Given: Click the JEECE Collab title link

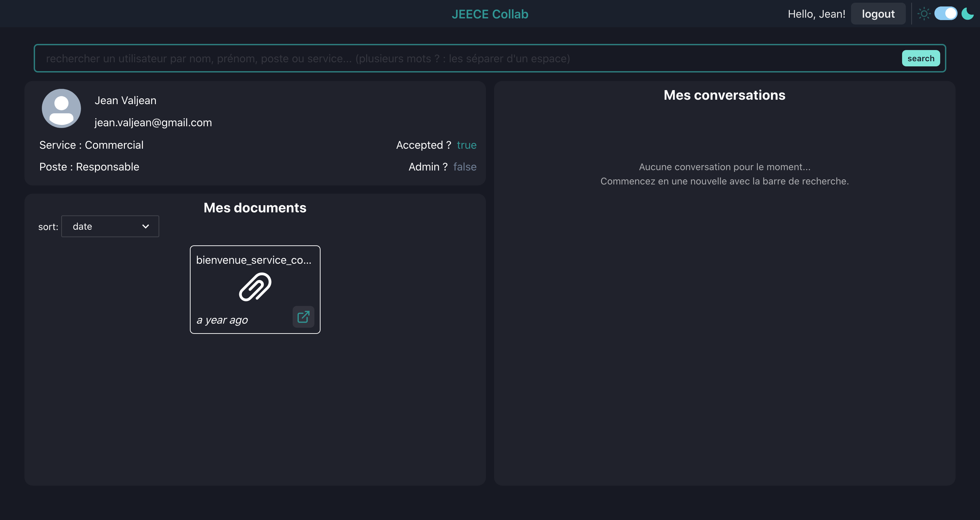Looking at the screenshot, I should point(490,14).
